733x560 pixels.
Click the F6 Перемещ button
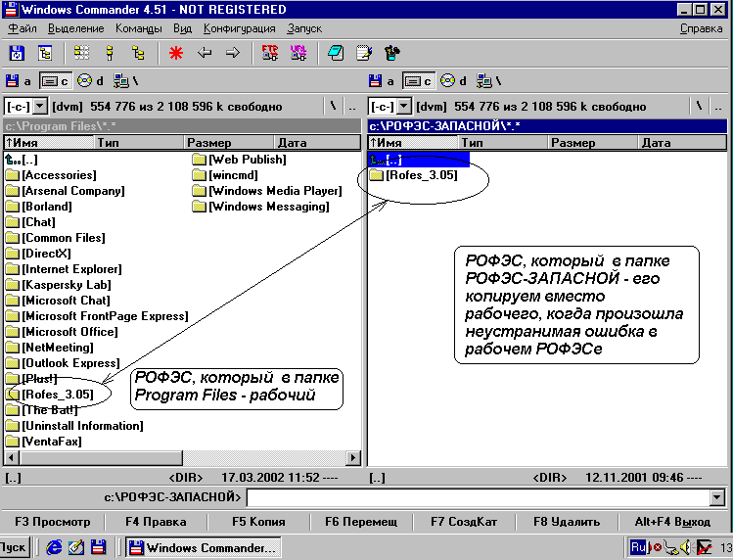[361, 522]
